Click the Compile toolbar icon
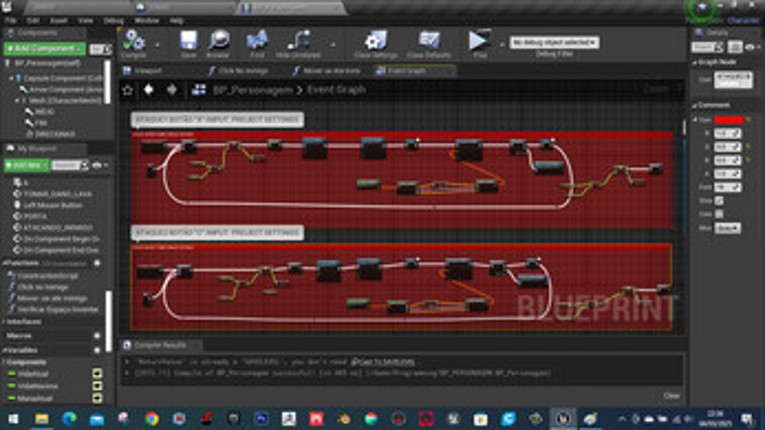The image size is (765, 430). pyautogui.click(x=134, y=42)
